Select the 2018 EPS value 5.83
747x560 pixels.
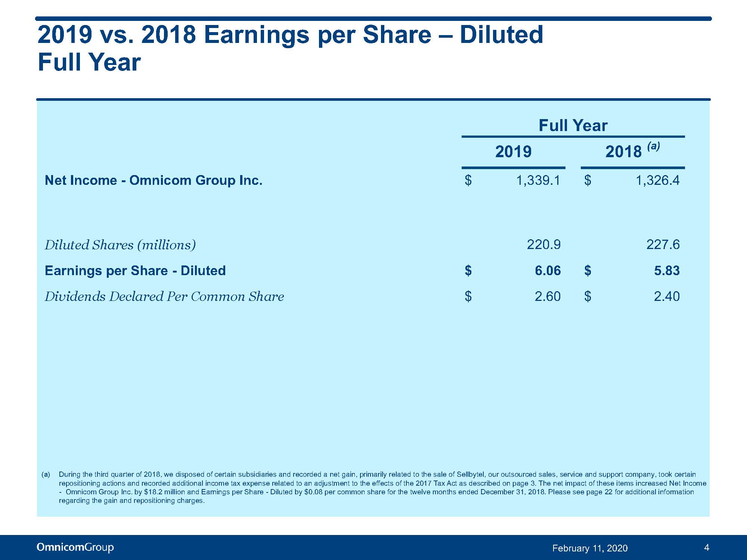click(x=667, y=270)
